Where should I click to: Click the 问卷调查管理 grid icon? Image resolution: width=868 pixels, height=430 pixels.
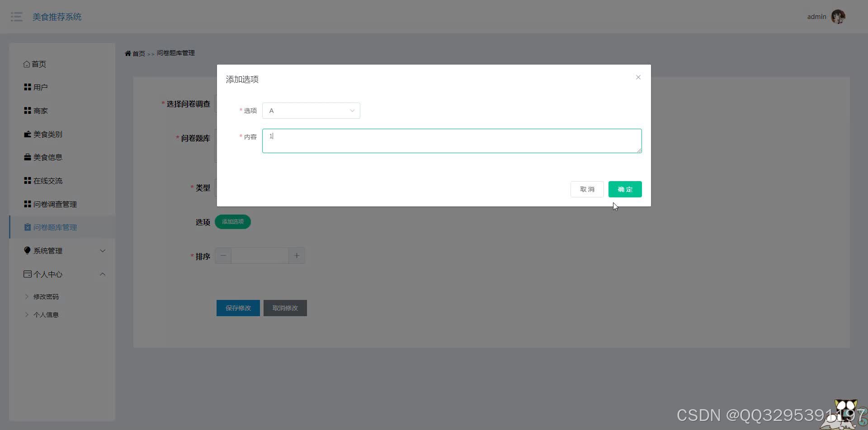point(28,204)
